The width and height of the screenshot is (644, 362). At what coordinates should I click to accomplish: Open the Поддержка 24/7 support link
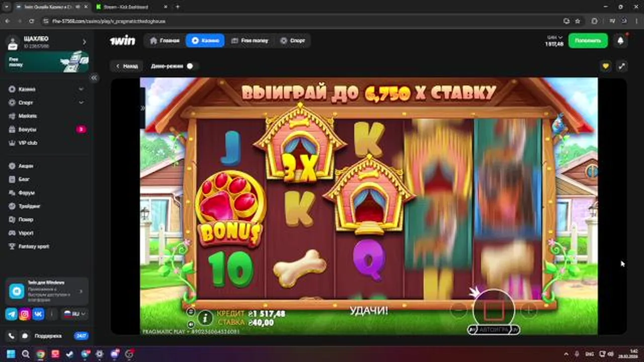pos(60,336)
